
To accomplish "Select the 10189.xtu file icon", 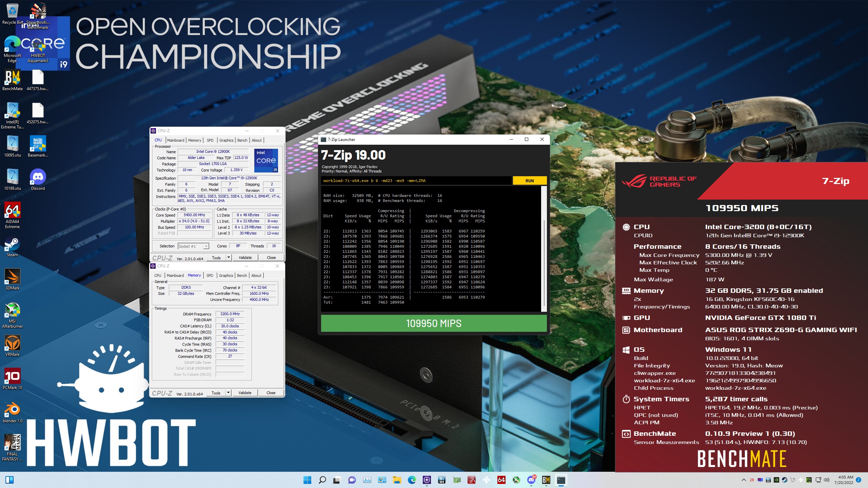I will coord(13,180).
